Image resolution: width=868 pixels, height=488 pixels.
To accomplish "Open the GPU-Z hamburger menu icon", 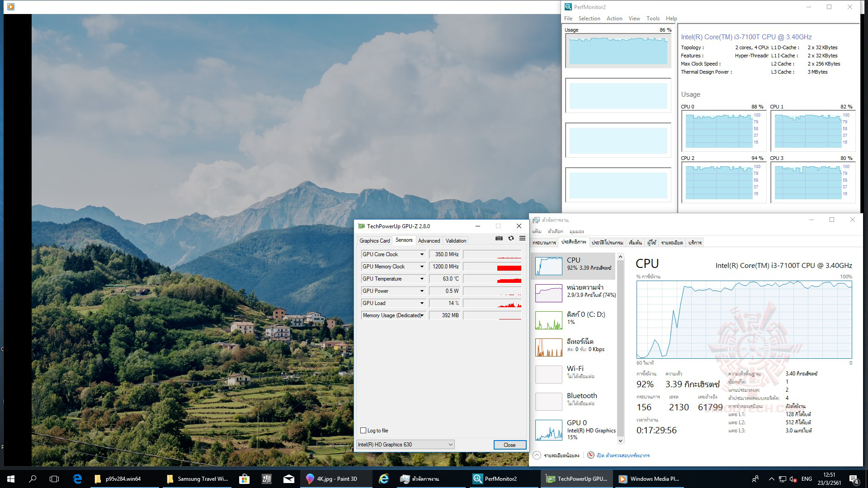I will [522, 238].
